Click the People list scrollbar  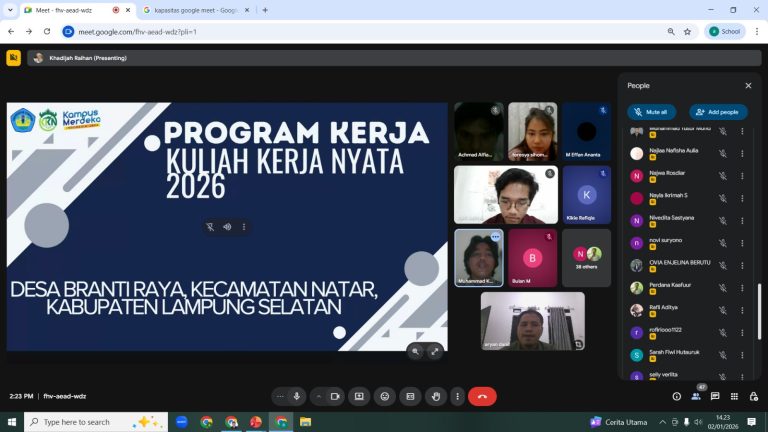(x=759, y=311)
